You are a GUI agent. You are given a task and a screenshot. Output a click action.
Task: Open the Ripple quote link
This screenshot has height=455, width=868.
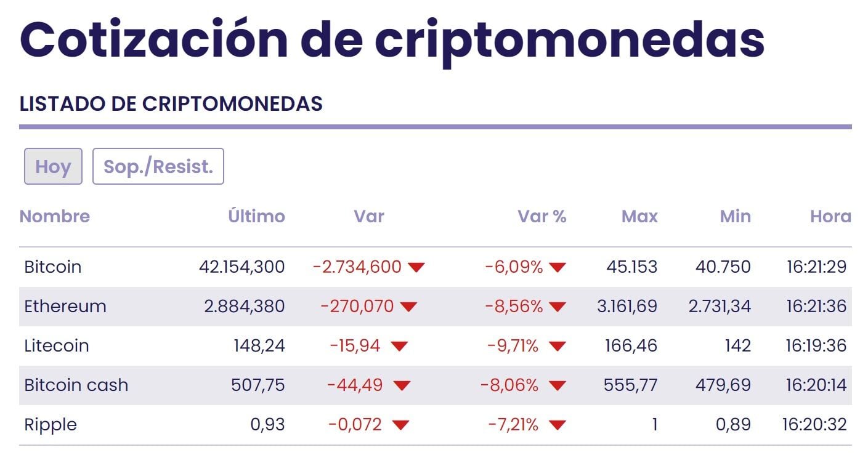coord(51,425)
